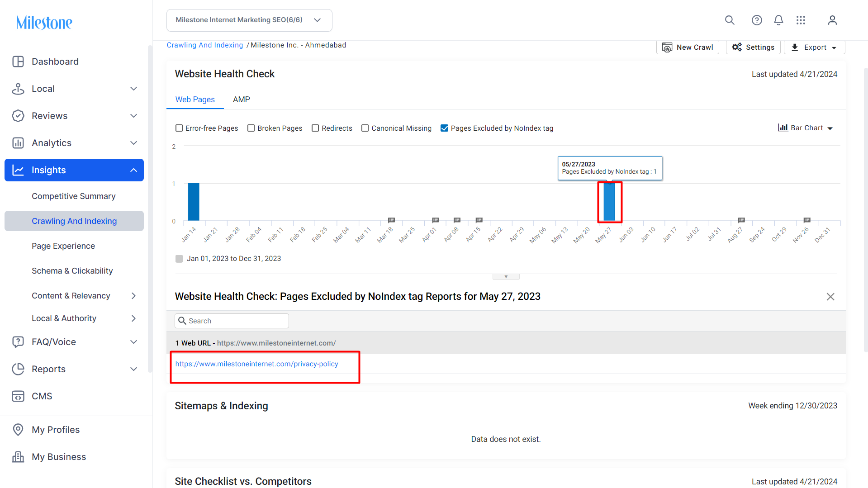
Task: Click the main page scrollbar
Action: 866,210
